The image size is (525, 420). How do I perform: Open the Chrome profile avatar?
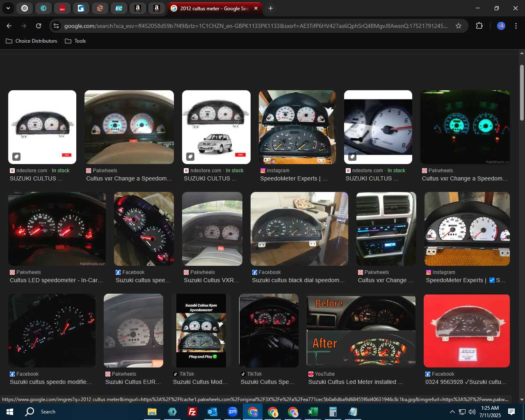[x=501, y=26]
